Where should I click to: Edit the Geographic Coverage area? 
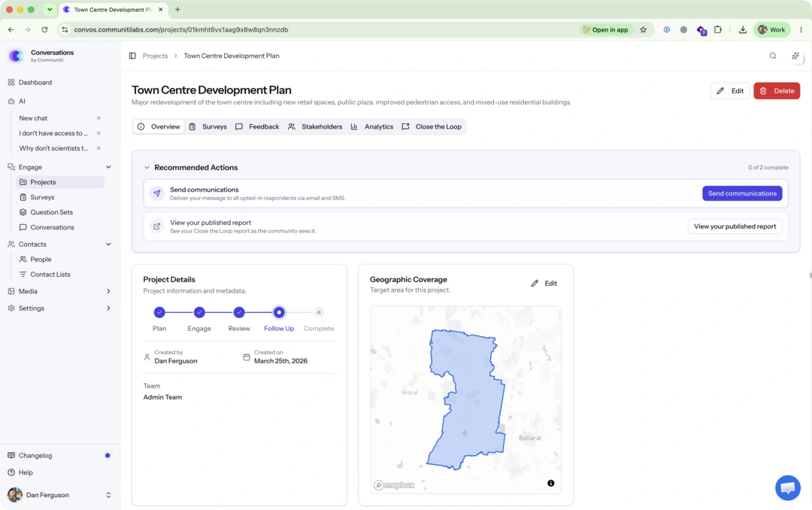[x=544, y=284]
